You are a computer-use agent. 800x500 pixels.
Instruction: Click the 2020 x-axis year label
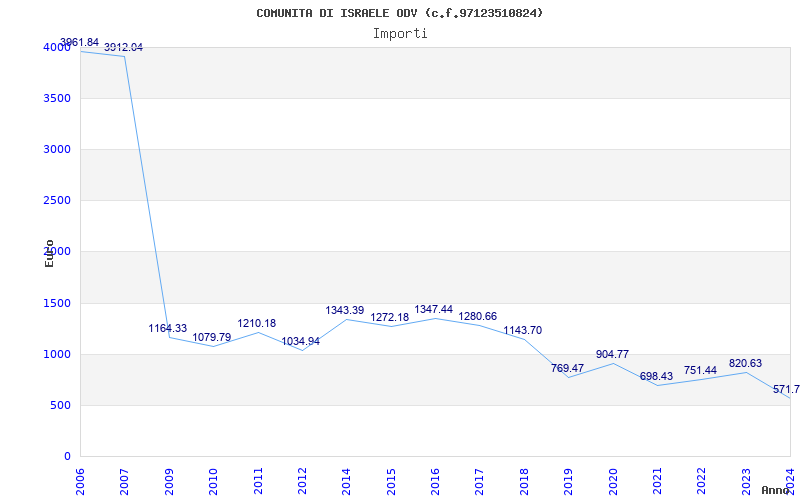coord(613,481)
